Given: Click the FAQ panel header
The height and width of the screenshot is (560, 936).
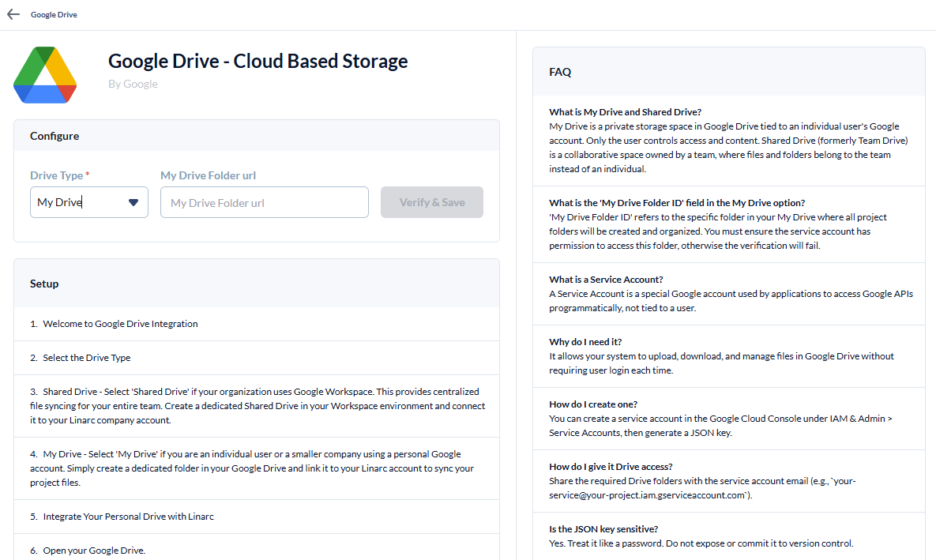Looking at the screenshot, I should pos(729,72).
